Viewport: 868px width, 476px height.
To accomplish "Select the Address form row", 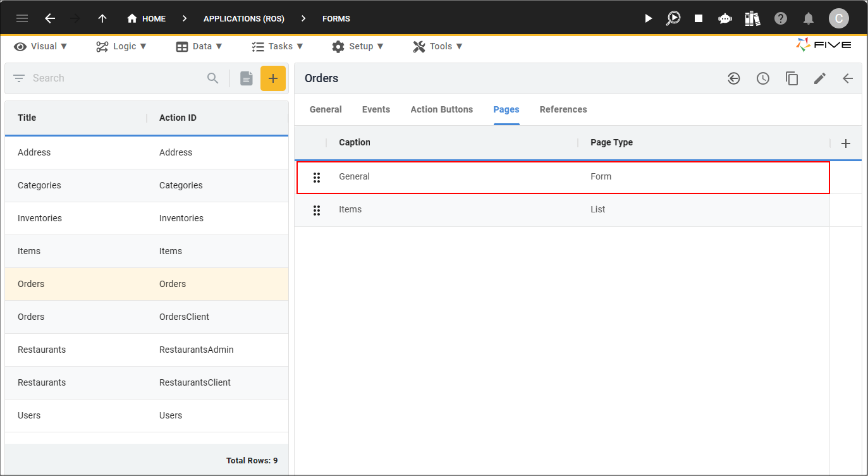I will [x=147, y=152].
